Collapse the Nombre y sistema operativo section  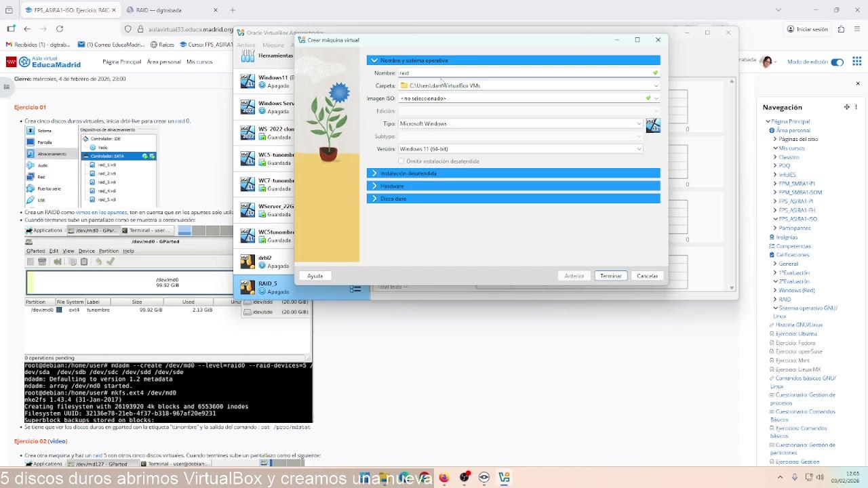[374, 60]
